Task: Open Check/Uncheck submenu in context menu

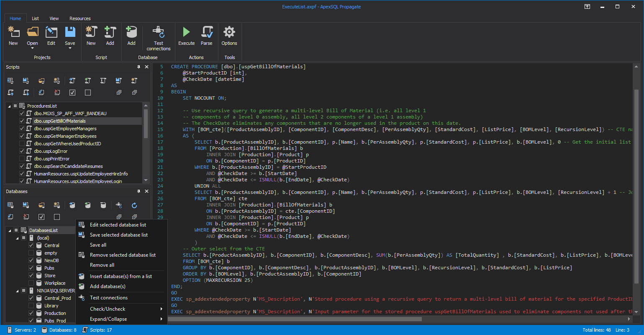Action: pos(121,309)
